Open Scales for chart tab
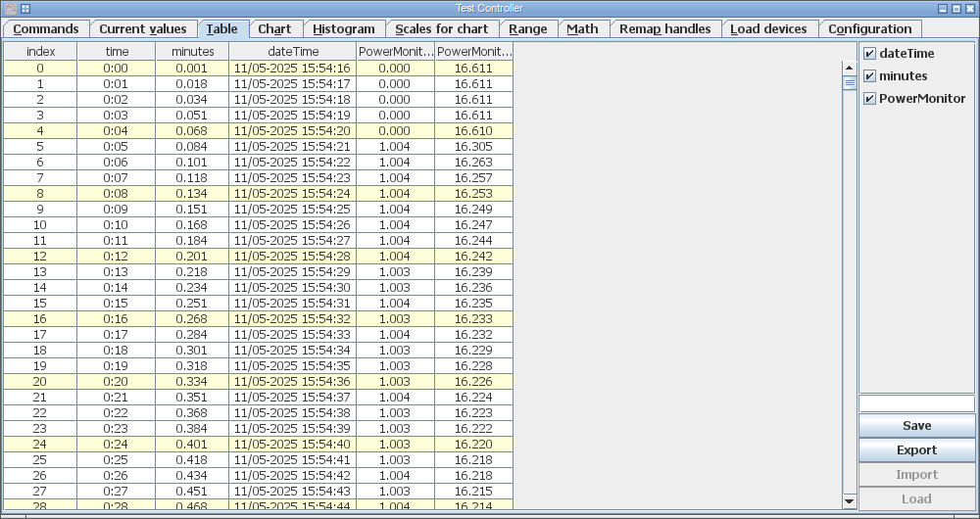Image resolution: width=980 pixels, height=519 pixels. (x=442, y=29)
